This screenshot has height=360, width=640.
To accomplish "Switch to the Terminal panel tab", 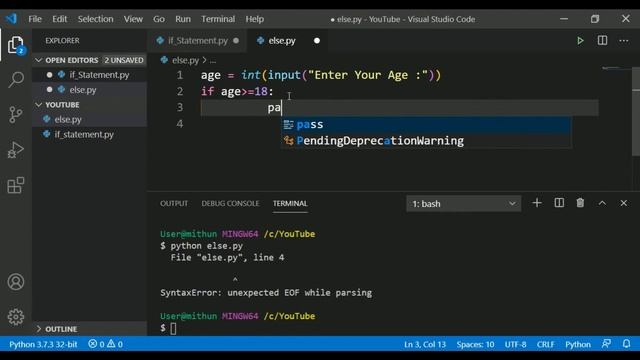I will click(290, 203).
